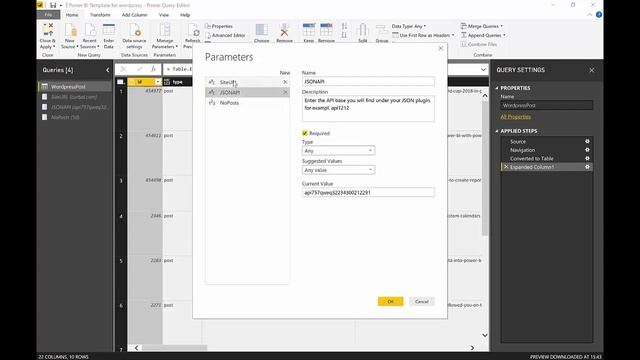Image resolution: width=640 pixels, height=360 pixels.
Task: Click the Manage Parameters ribbon icon
Action: click(x=165, y=30)
